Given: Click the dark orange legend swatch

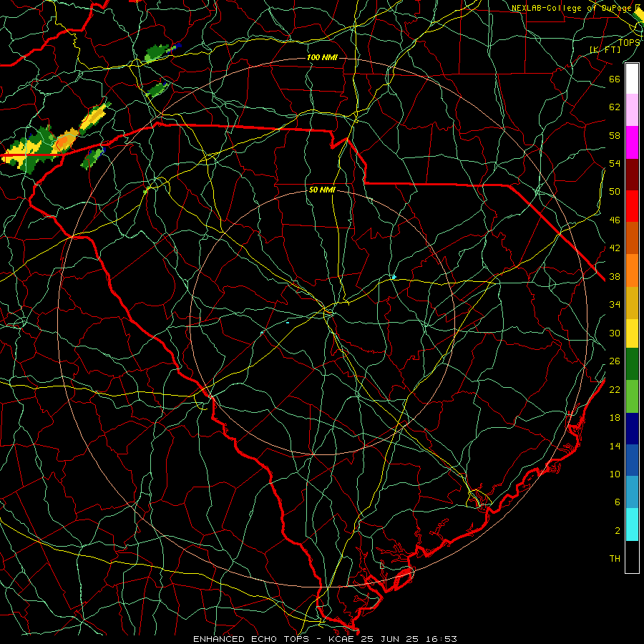Looking at the screenshot, I should point(632,238).
